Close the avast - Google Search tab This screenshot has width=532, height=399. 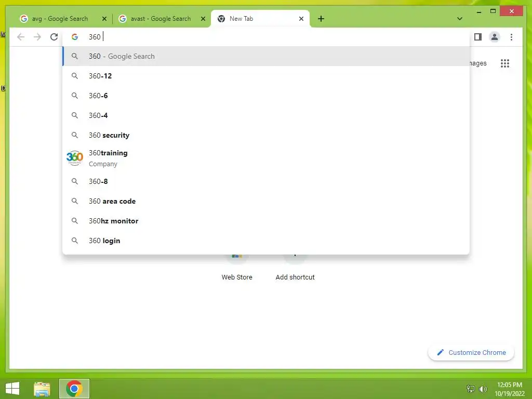pos(203,19)
